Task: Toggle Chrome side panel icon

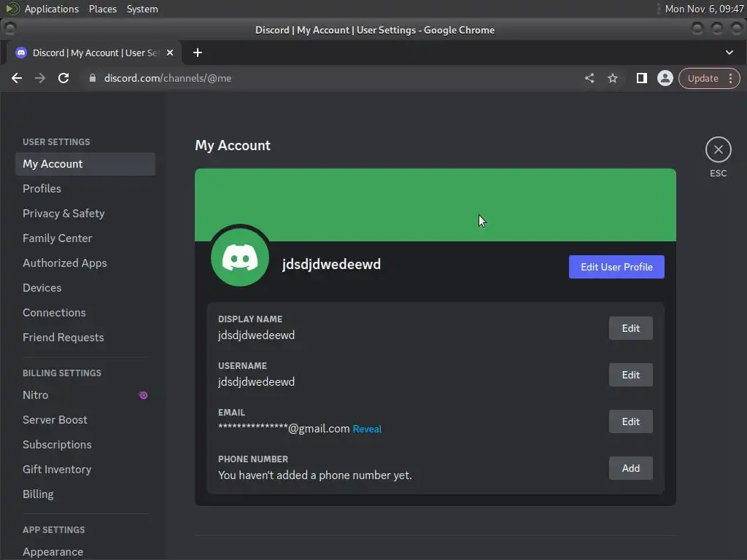Action: click(x=642, y=78)
